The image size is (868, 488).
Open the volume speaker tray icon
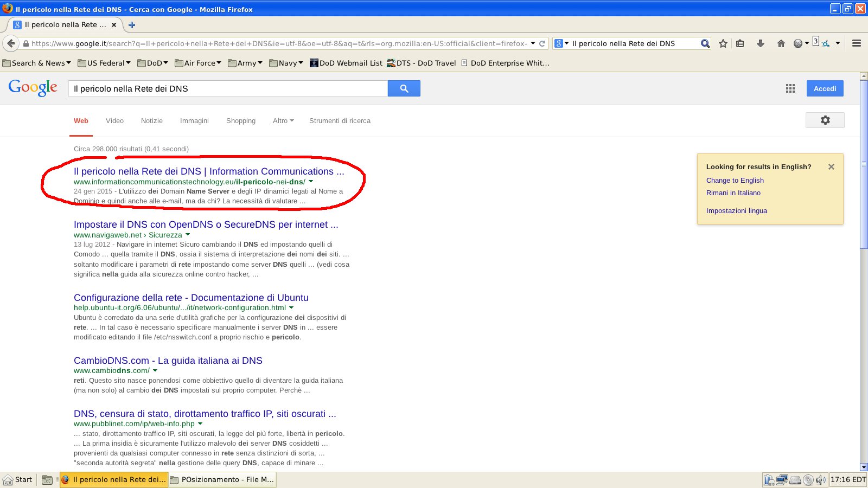coord(821,480)
